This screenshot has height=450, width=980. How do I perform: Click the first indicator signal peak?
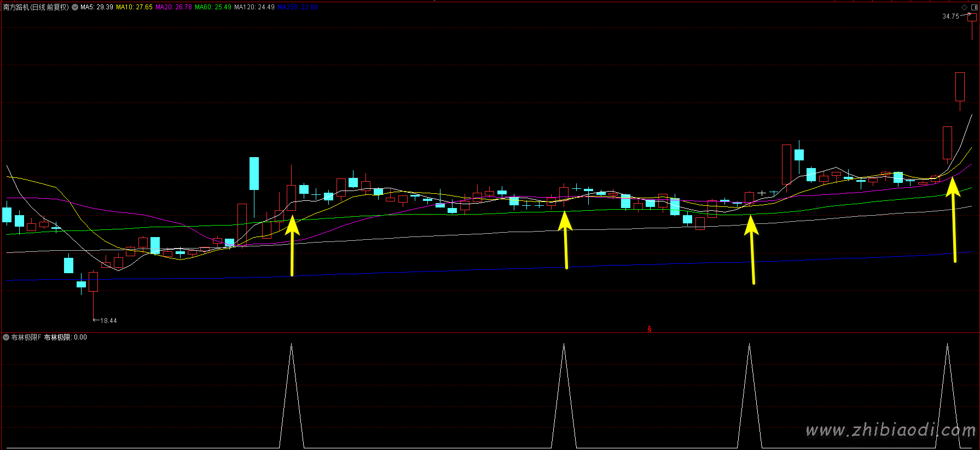pyautogui.click(x=291, y=346)
